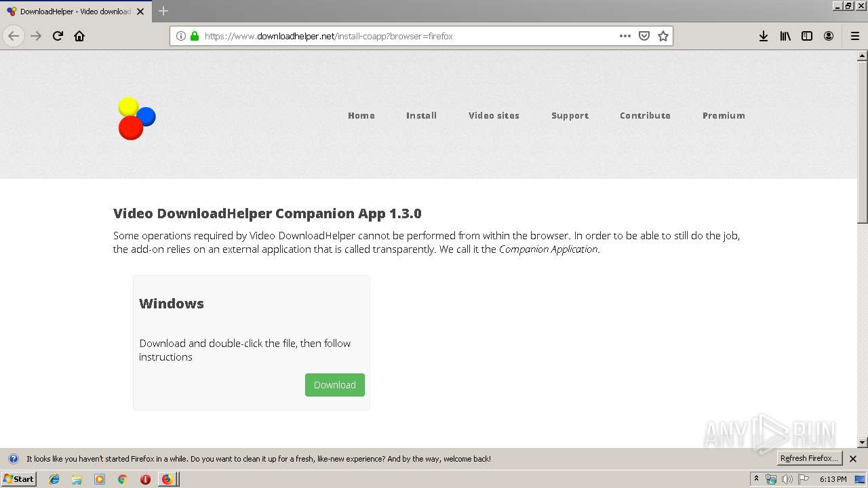The image size is (868, 488).
Task: Click the green Download button
Action: 335,385
